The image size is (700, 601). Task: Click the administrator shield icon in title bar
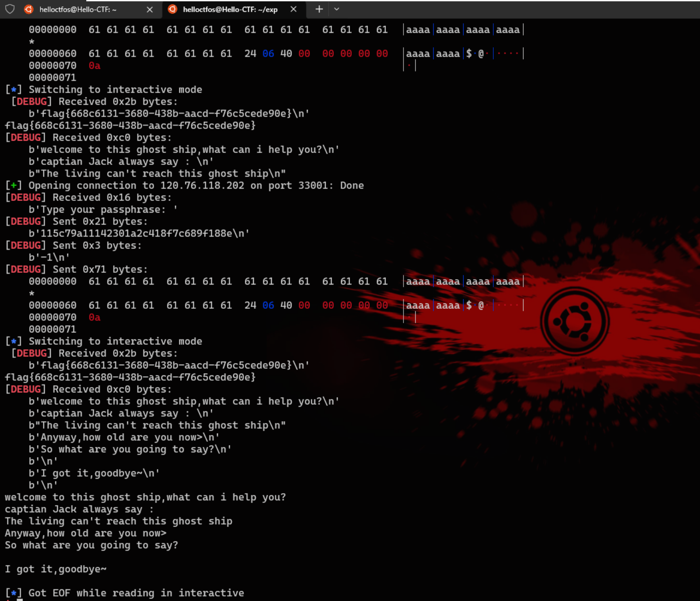pyautogui.click(x=10, y=9)
